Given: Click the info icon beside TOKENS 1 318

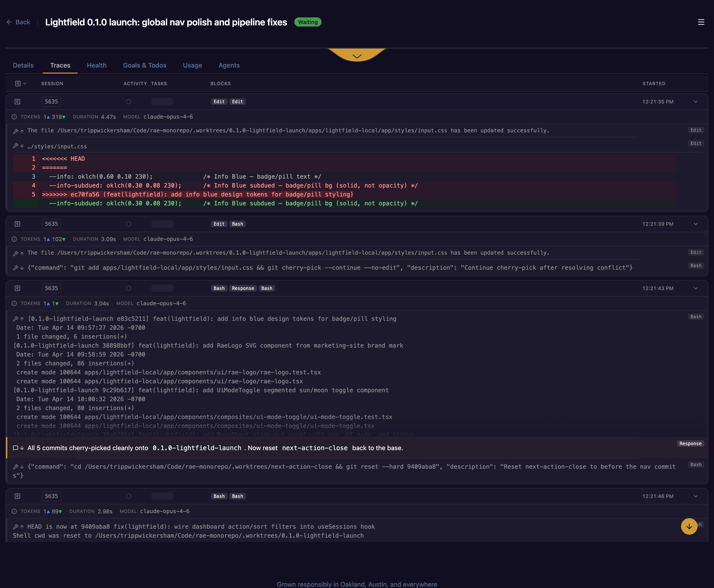Looking at the screenshot, I should point(14,117).
